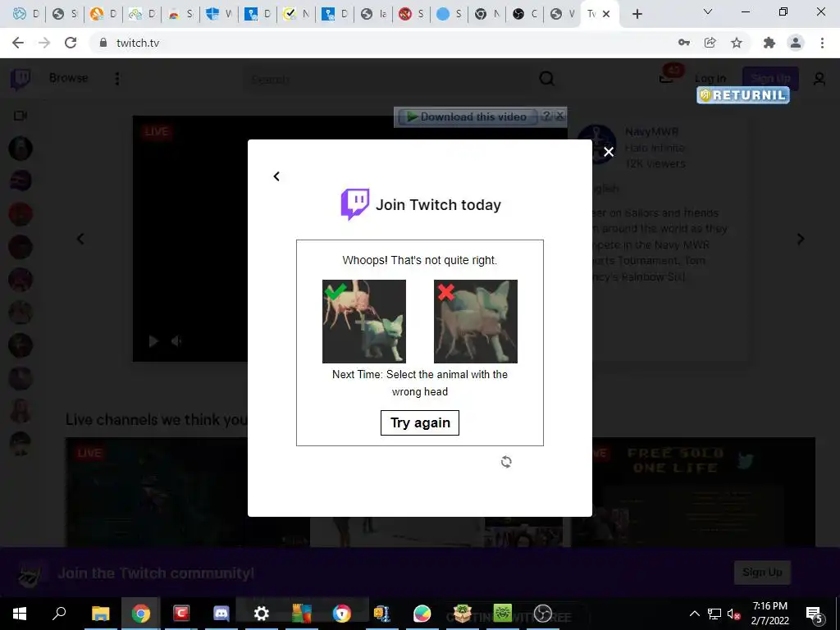Image resolution: width=840 pixels, height=630 pixels.
Task: Open taskbar search
Action: click(x=59, y=614)
